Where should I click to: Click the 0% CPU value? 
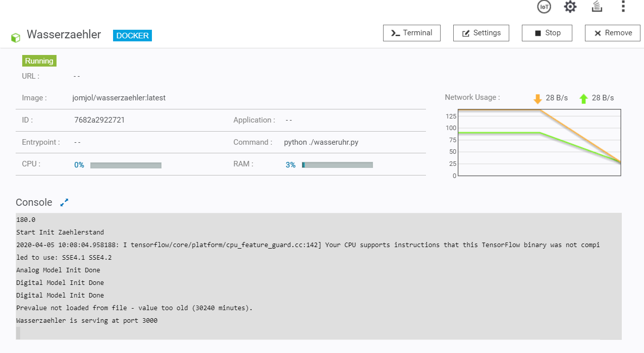pyautogui.click(x=79, y=165)
